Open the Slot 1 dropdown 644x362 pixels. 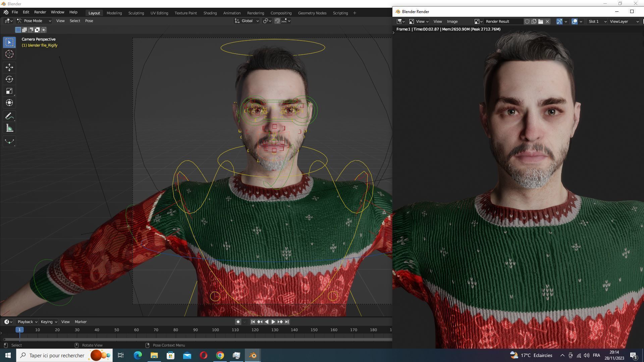coord(597,21)
